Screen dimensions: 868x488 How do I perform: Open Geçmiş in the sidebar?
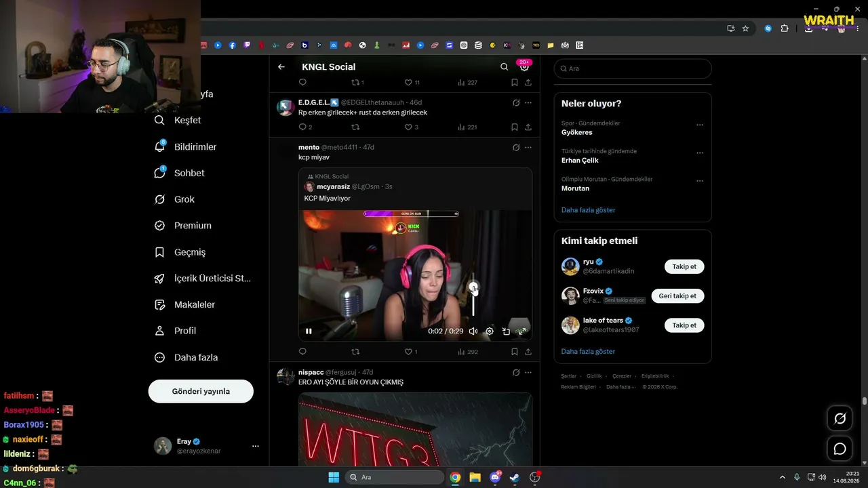coord(180,252)
